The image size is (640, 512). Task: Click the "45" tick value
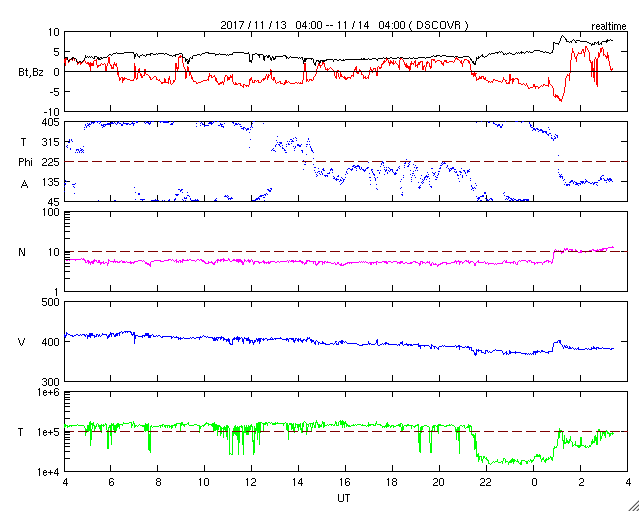pos(55,202)
